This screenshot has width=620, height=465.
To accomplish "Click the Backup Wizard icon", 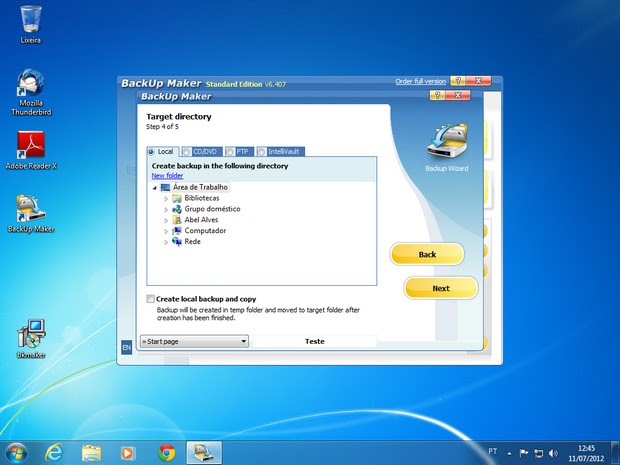I will click(x=447, y=142).
